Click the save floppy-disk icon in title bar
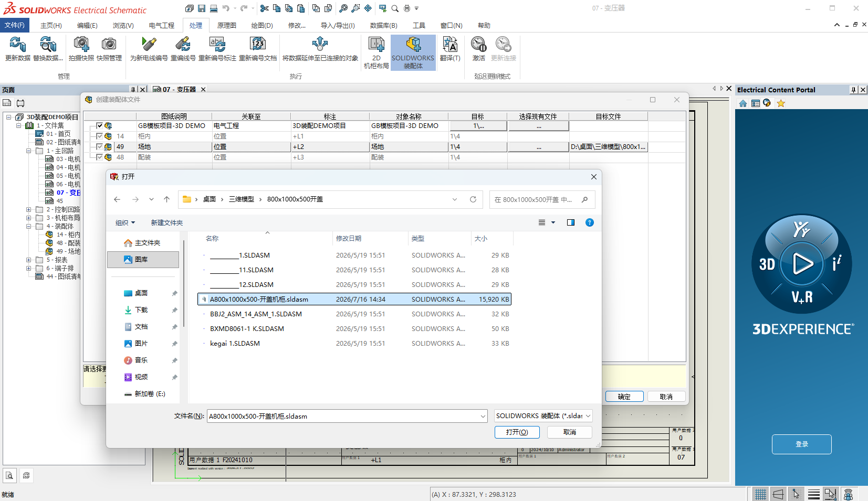Screen dimensions: 868x501 click(202, 8)
